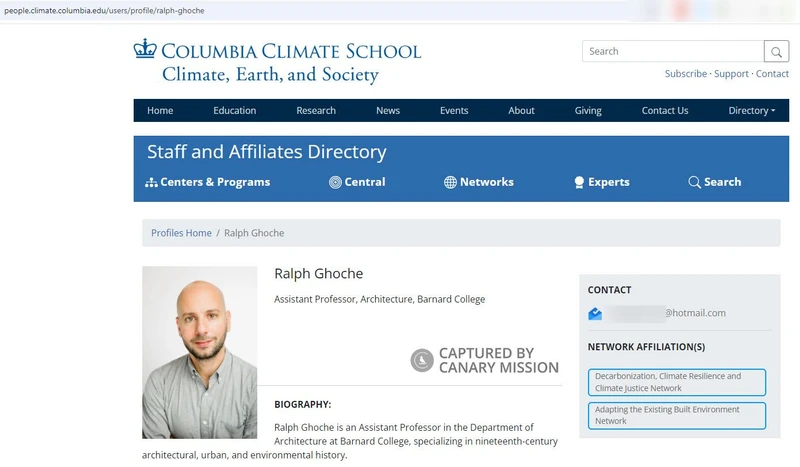The height and width of the screenshot is (467, 800).
Task: Click the Experts lightbulb icon
Action: tap(579, 182)
